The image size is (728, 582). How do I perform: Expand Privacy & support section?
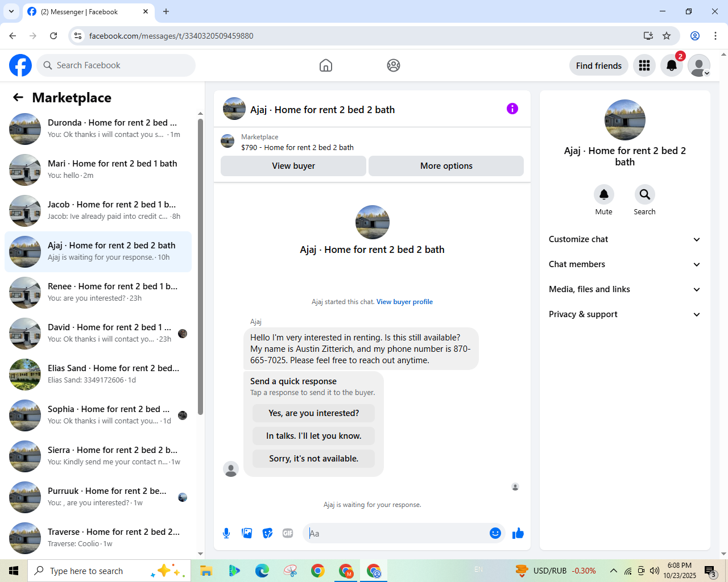point(624,314)
